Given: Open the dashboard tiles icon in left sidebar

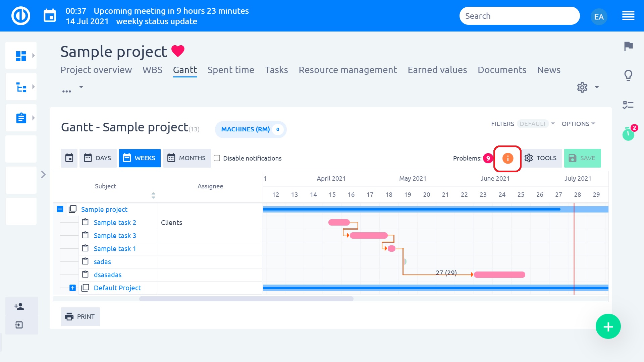Looking at the screenshot, I should coord(21,56).
